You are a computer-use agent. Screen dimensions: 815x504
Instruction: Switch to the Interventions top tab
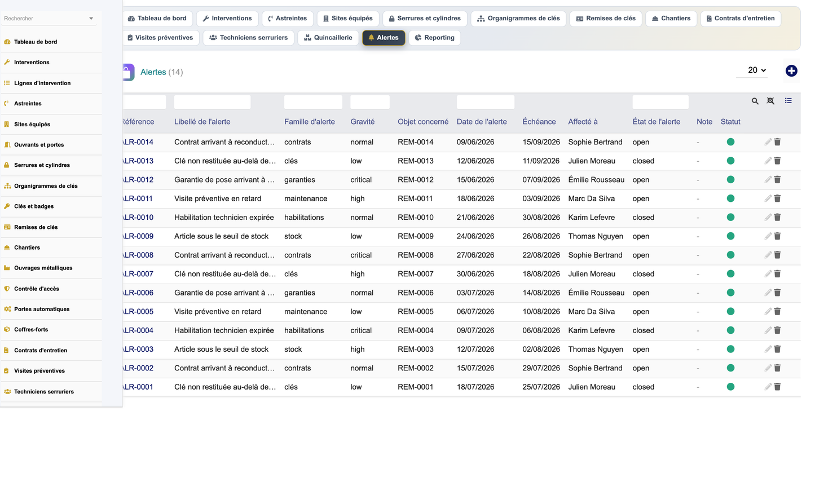point(227,19)
